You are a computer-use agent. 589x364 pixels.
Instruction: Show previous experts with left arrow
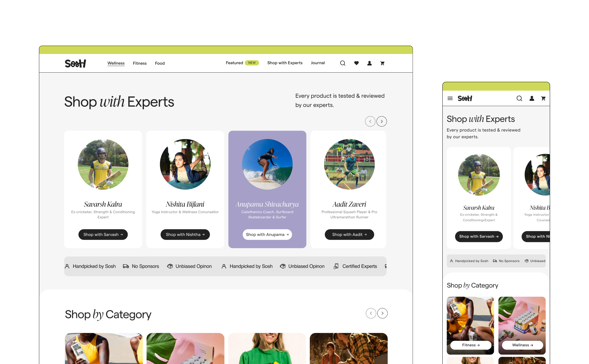coord(370,121)
